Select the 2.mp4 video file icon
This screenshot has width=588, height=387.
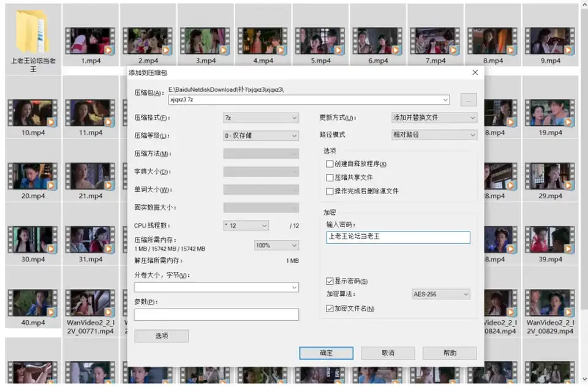point(148,41)
